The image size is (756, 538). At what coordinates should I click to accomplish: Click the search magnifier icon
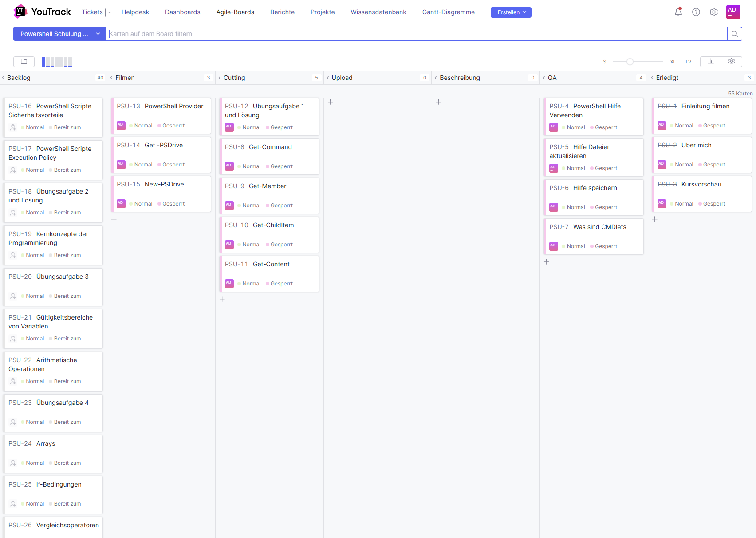pyautogui.click(x=735, y=34)
